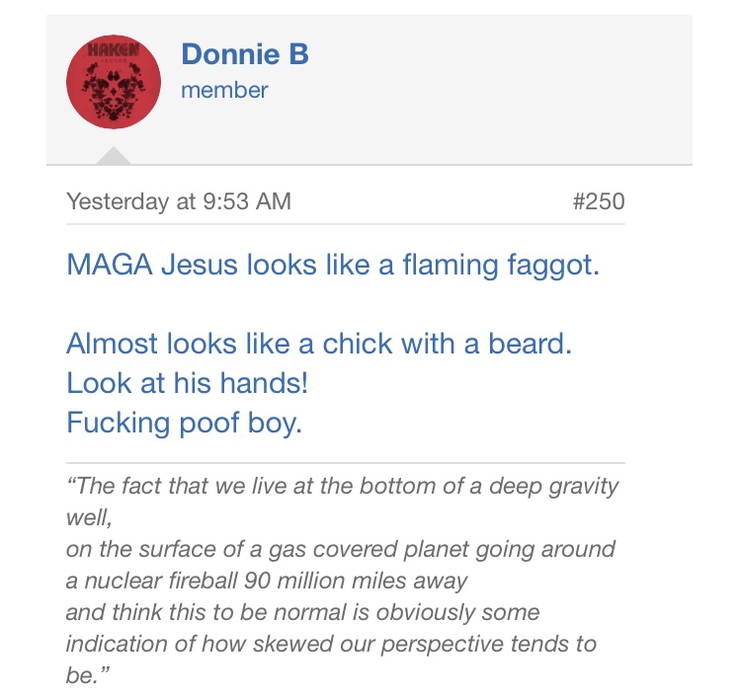Click signature line "indication of how skewed"
This screenshot has height=700, width=740.
pyautogui.click(x=331, y=644)
